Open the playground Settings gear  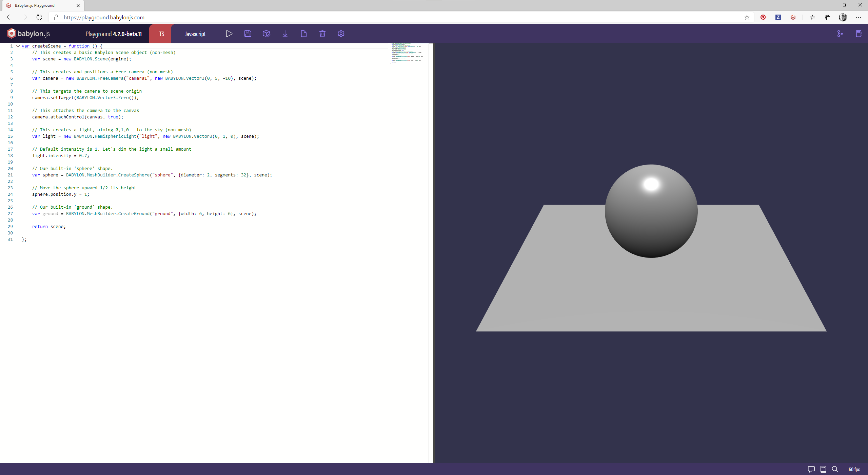point(341,34)
